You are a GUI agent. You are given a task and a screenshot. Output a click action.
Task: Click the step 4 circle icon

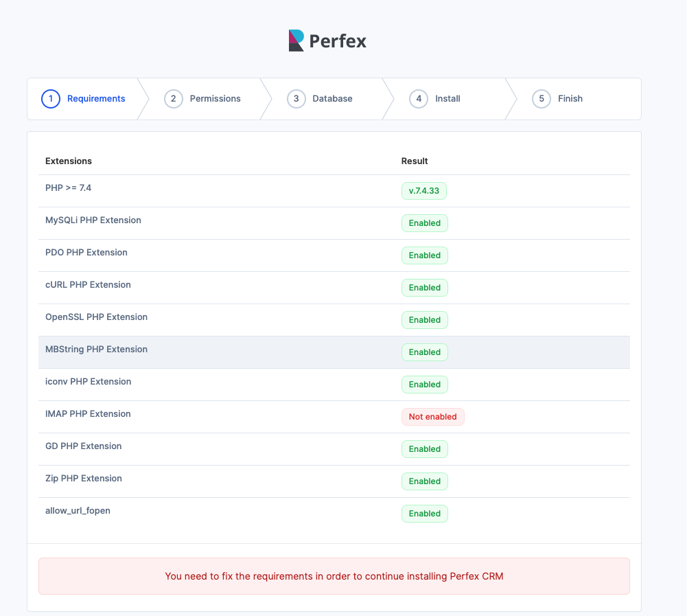419,99
